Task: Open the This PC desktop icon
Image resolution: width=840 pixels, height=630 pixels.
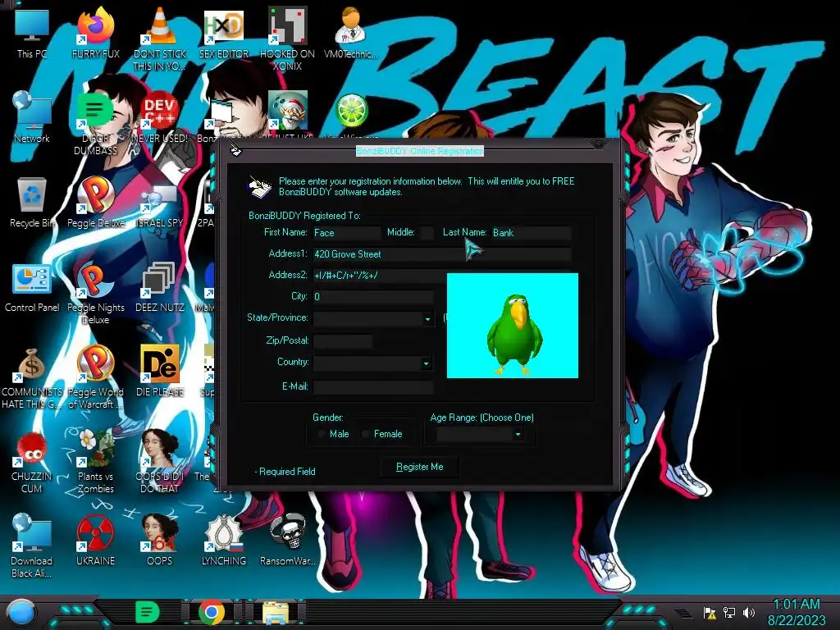Action: click(x=32, y=33)
